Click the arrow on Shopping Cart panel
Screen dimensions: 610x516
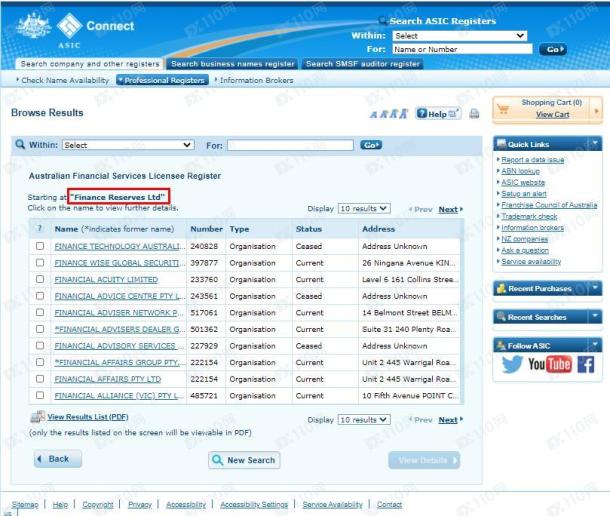click(596, 111)
